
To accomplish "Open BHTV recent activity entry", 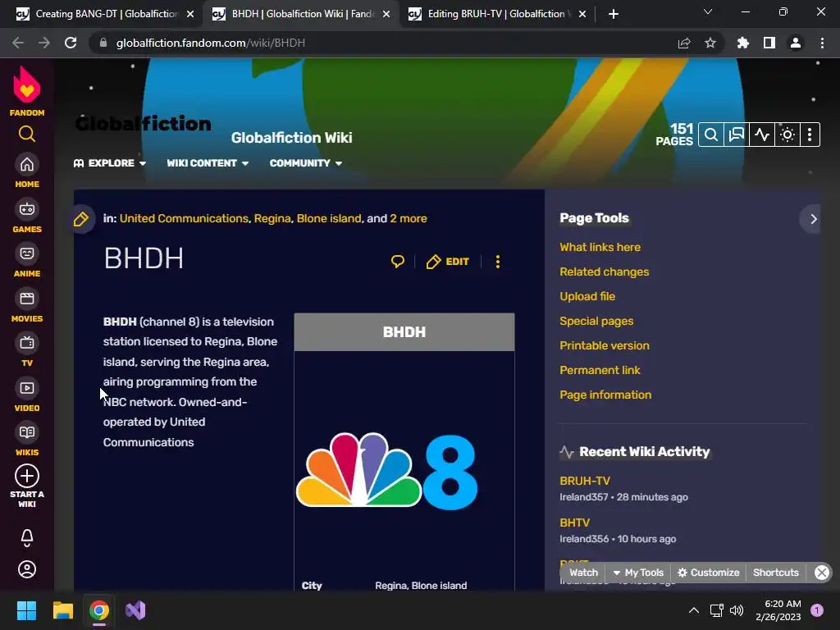I will click(x=574, y=523).
